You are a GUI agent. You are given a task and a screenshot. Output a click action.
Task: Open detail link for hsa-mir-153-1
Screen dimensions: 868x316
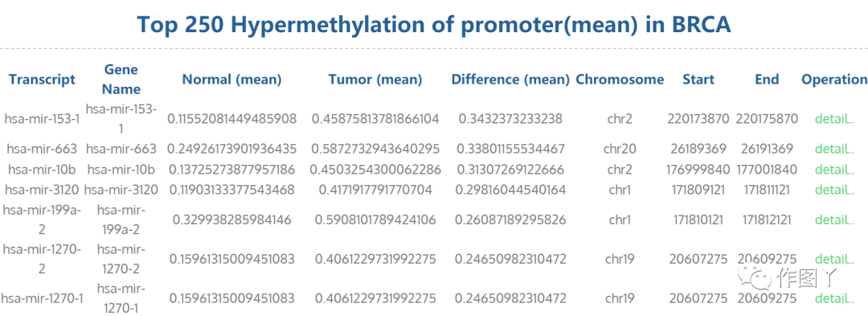(834, 118)
